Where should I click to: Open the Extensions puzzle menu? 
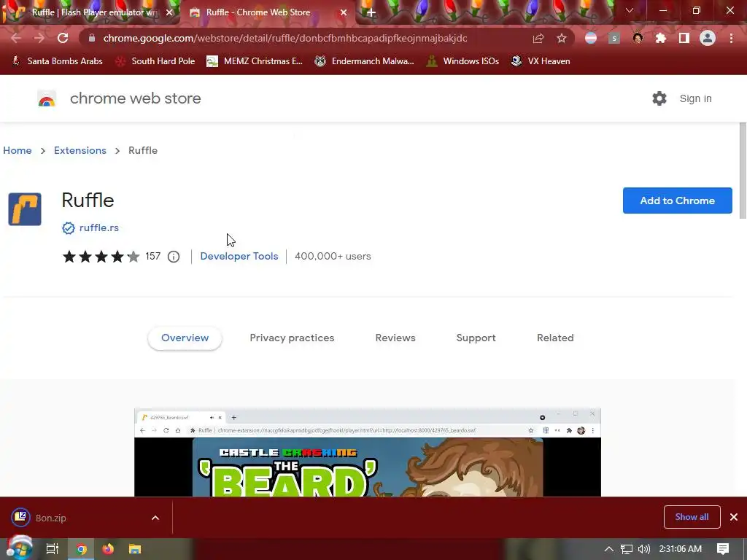point(661,38)
